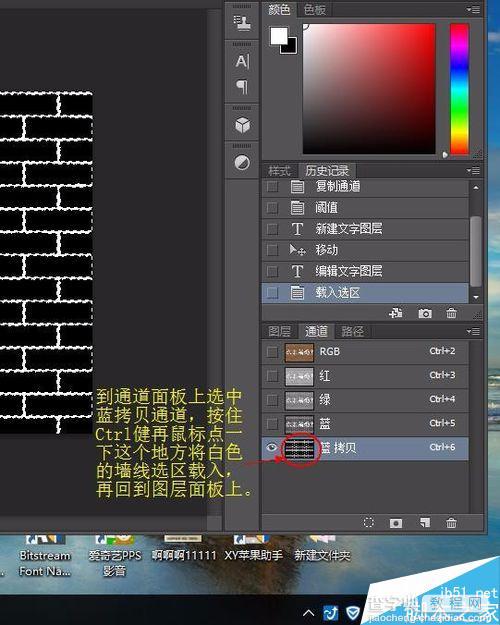Click the foreground white color swatch
This screenshot has width=500, height=625.
click(279, 36)
